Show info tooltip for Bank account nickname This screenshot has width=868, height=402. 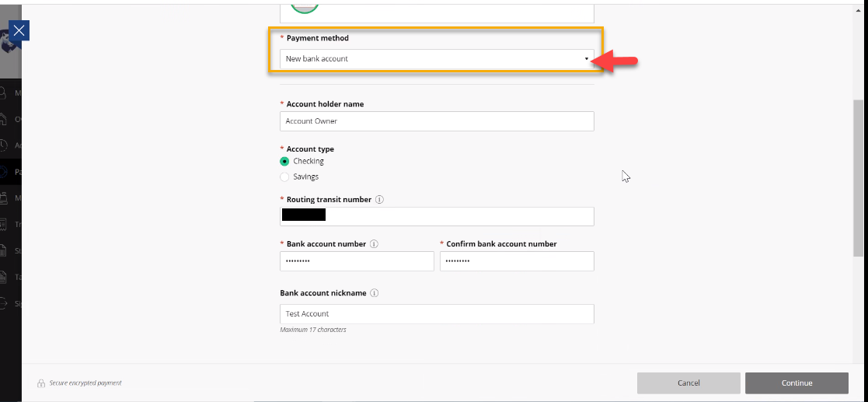click(375, 294)
